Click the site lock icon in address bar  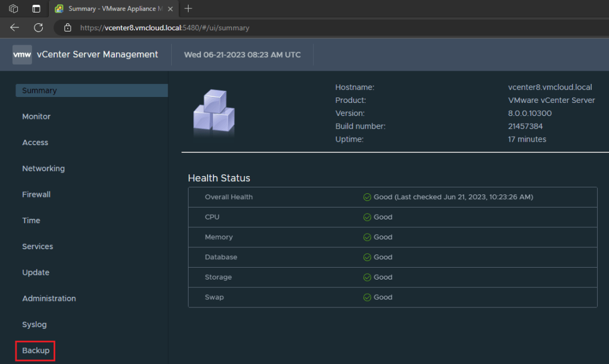(68, 27)
